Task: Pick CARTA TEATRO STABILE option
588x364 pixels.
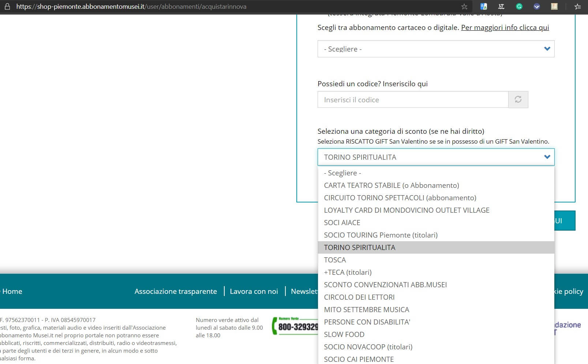Action: (x=391, y=185)
